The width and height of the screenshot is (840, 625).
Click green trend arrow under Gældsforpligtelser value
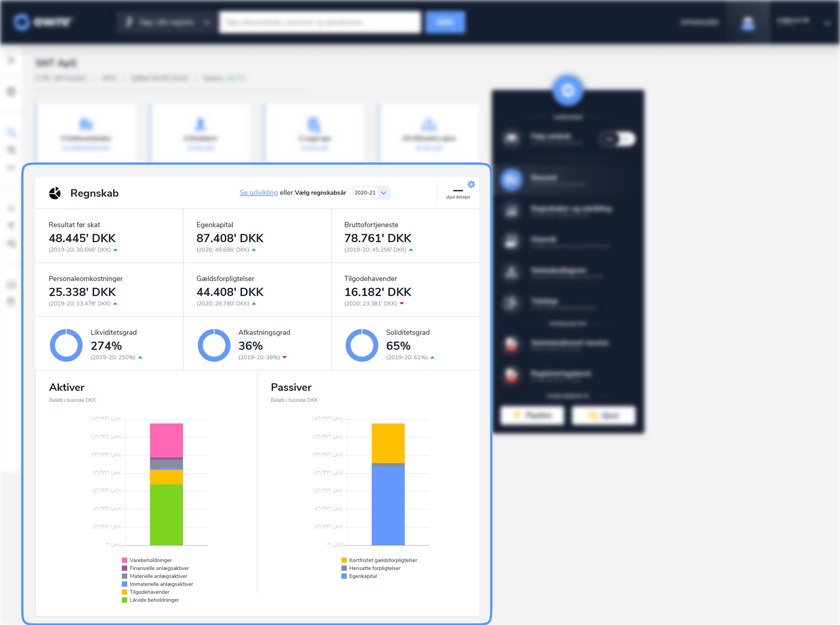click(254, 304)
